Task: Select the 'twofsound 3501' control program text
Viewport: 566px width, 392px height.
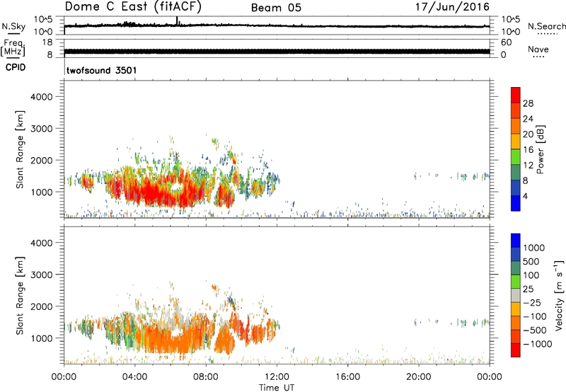Action: point(101,70)
